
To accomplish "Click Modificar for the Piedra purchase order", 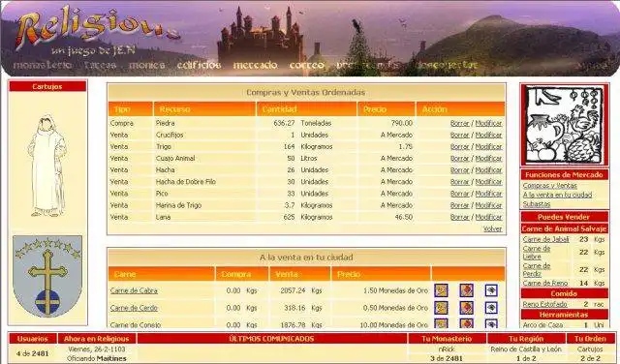I will click(x=488, y=123).
